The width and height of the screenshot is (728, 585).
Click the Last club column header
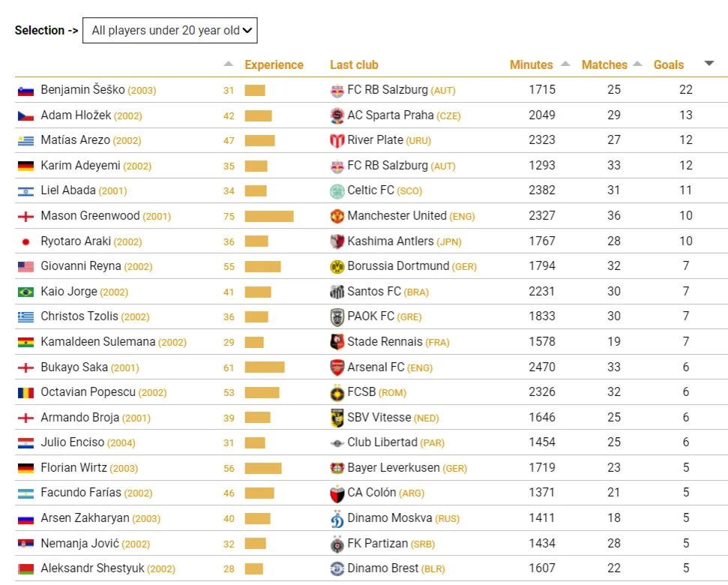click(x=354, y=65)
